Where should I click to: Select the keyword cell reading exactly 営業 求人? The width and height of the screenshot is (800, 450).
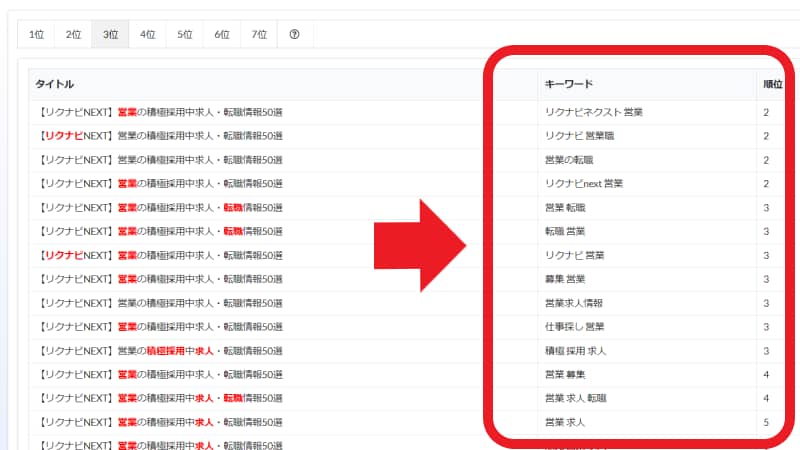click(565, 422)
